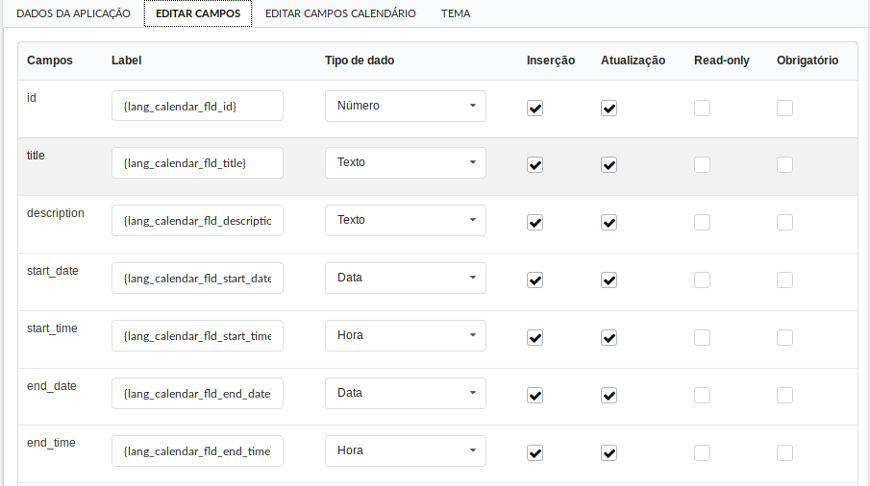Enable Read-only for the start_time field
This screenshot has height=486, width=870.
click(702, 338)
